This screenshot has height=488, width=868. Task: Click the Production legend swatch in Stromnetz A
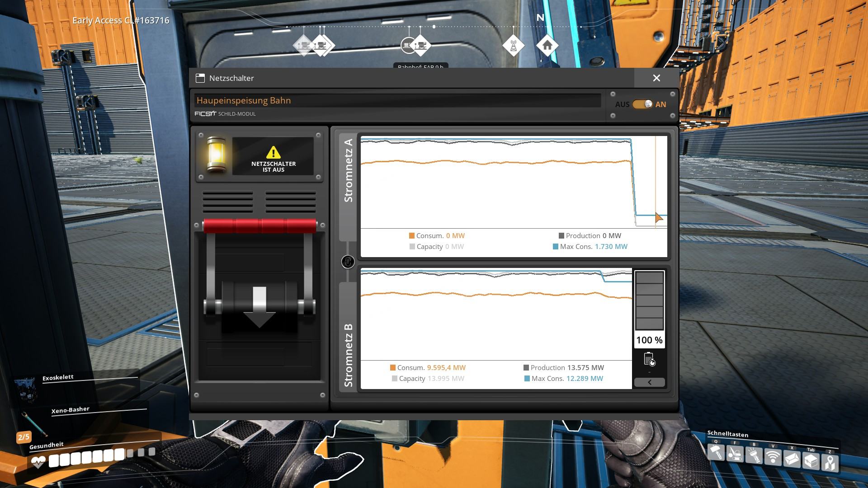tap(561, 236)
